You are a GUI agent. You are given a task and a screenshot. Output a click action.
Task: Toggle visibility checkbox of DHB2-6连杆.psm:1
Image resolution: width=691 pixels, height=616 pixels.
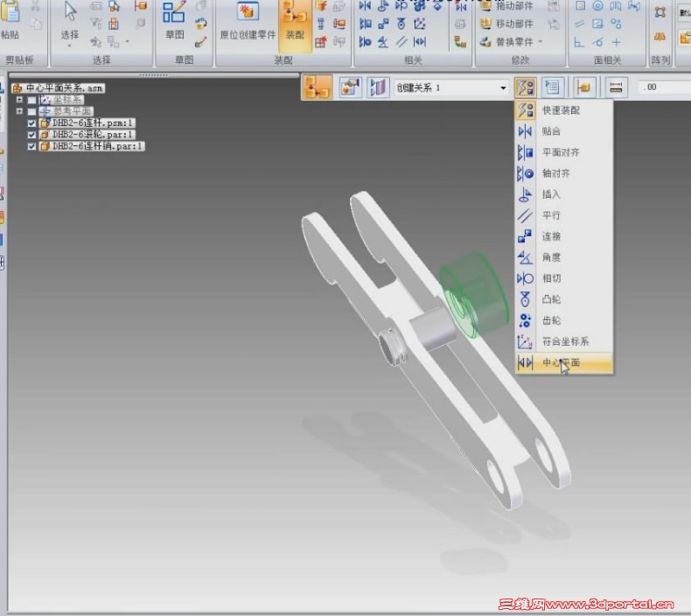(x=31, y=123)
